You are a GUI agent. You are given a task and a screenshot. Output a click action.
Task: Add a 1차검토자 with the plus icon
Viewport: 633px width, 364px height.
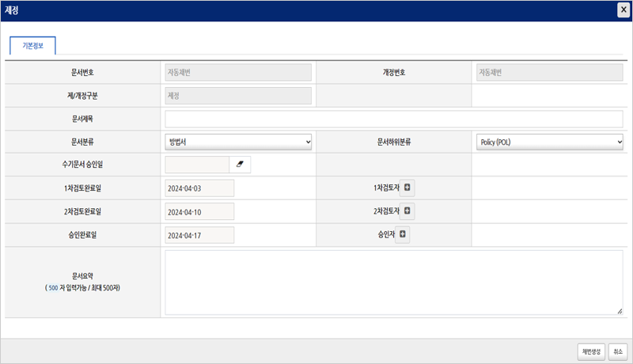pyautogui.click(x=407, y=188)
